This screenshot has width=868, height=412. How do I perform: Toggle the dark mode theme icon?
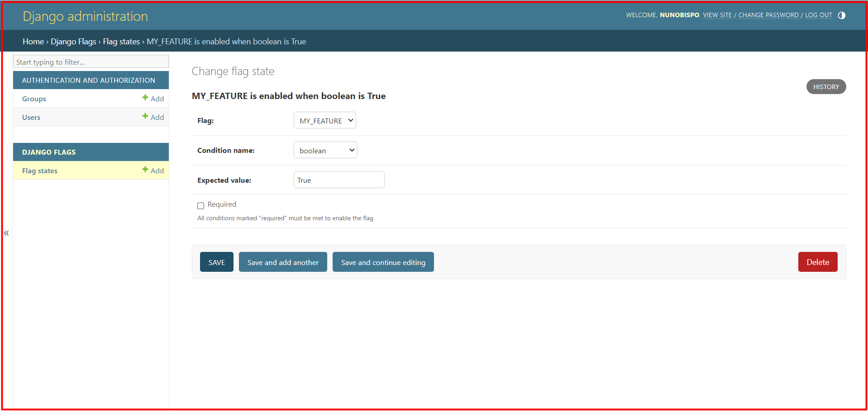tap(842, 15)
